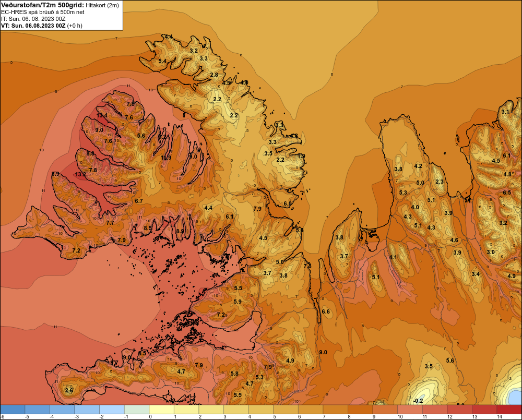Click the 3.4 temperature value on the map

coord(476,274)
